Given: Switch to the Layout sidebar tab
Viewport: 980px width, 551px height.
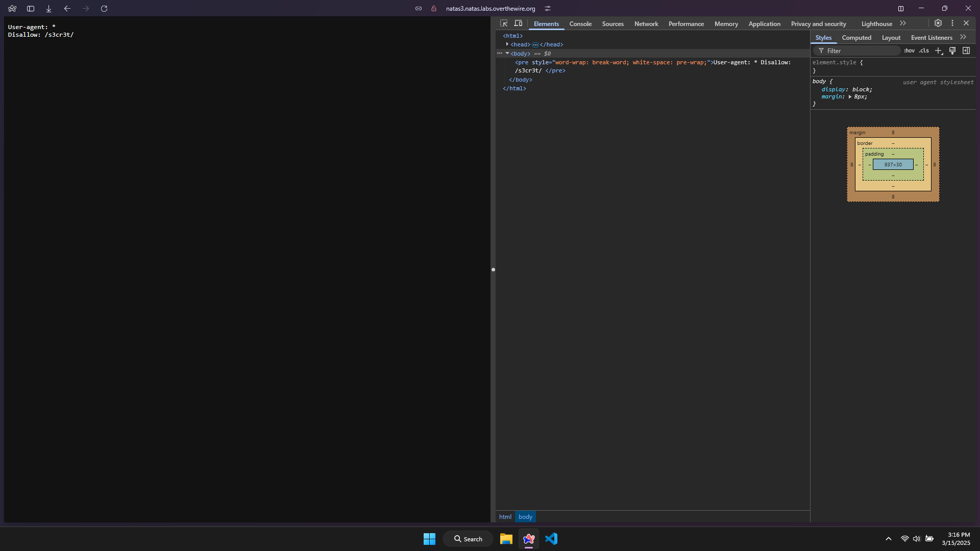Looking at the screenshot, I should (891, 38).
